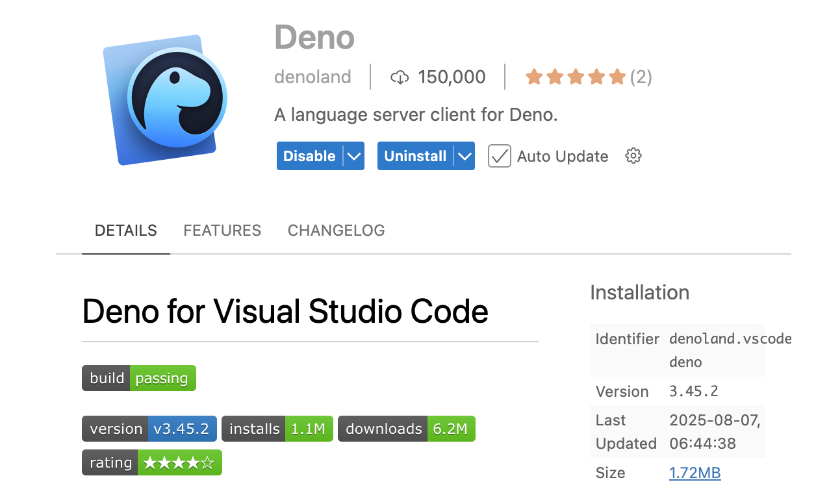Open the CHANGELOG tab
This screenshot has height=504, width=829.
pyautogui.click(x=336, y=231)
